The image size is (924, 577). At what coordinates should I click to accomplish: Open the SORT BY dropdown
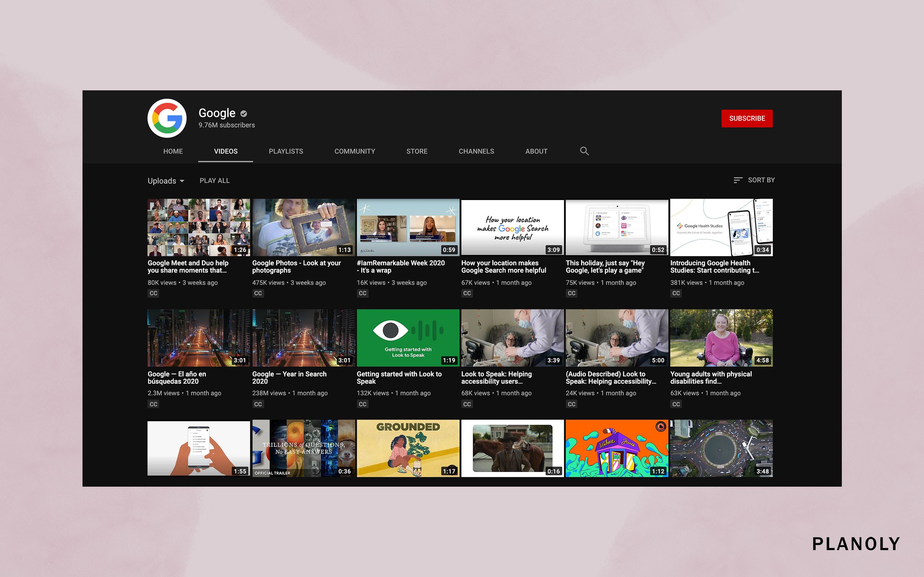pos(761,180)
